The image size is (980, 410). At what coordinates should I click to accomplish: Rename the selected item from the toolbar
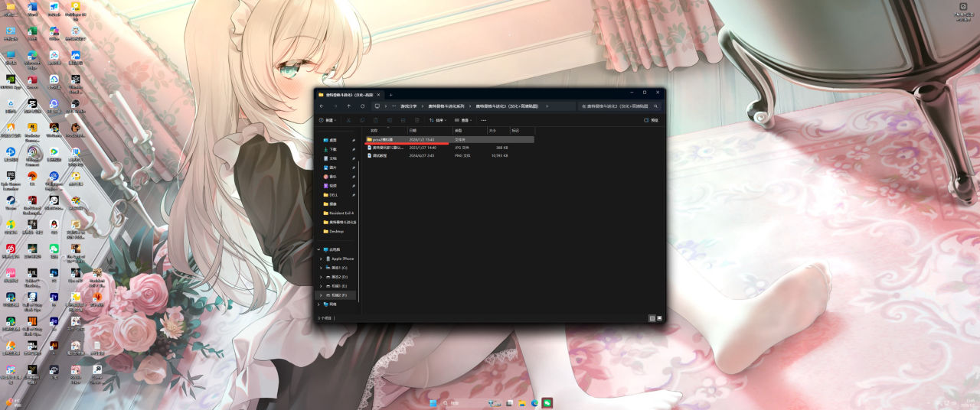(390, 120)
